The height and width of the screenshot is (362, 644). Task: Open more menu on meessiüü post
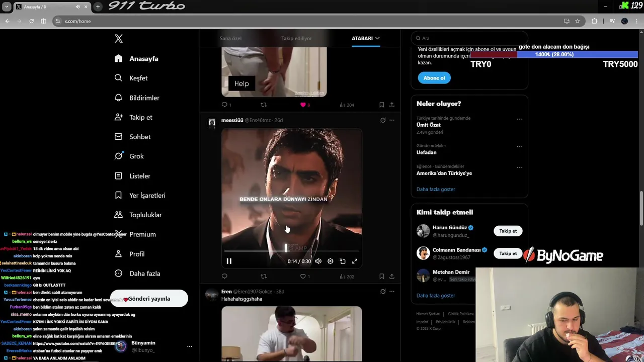coord(392,120)
